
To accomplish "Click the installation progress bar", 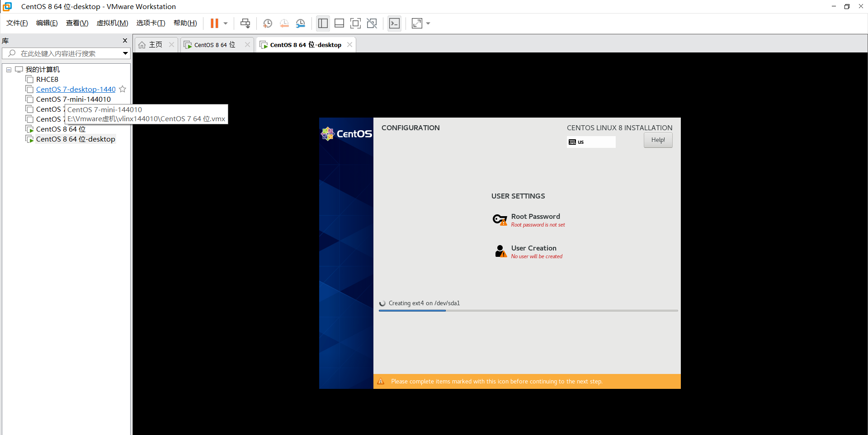I will pyautogui.click(x=528, y=311).
